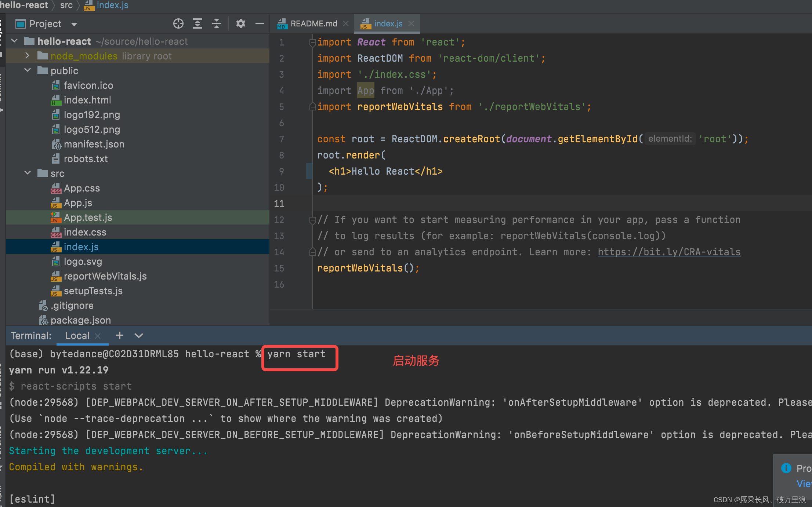Open the Project view dropdown
812x507 pixels.
74,24
